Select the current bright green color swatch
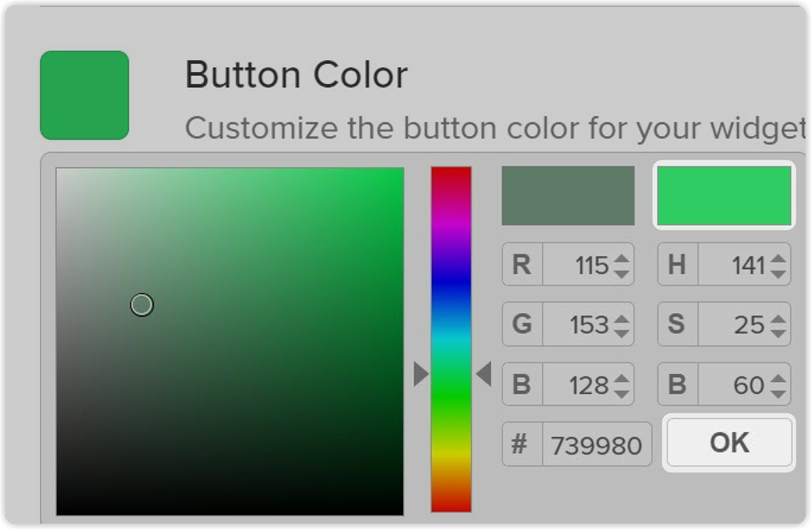This screenshot has width=812, height=530. 724,196
